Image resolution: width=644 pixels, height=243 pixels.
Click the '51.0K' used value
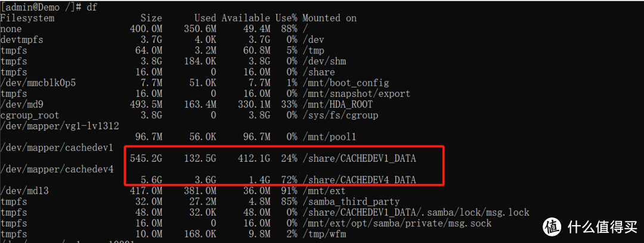pos(203,83)
